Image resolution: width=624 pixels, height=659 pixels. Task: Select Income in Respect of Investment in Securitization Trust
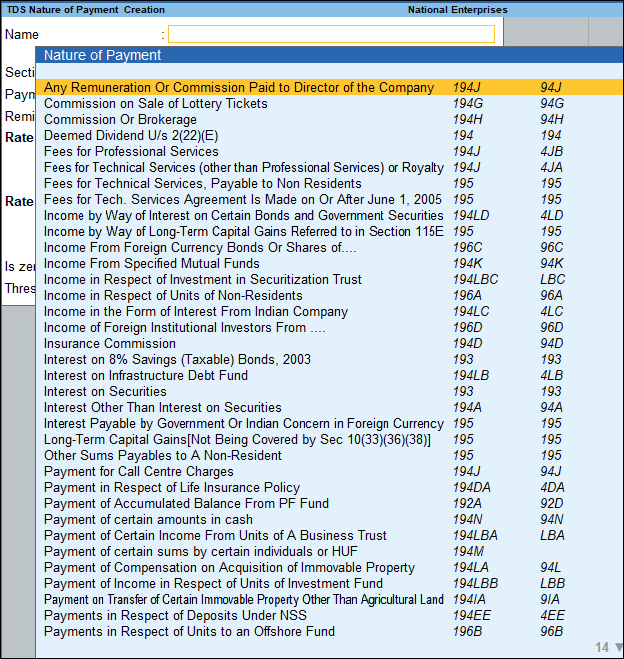[329, 279]
